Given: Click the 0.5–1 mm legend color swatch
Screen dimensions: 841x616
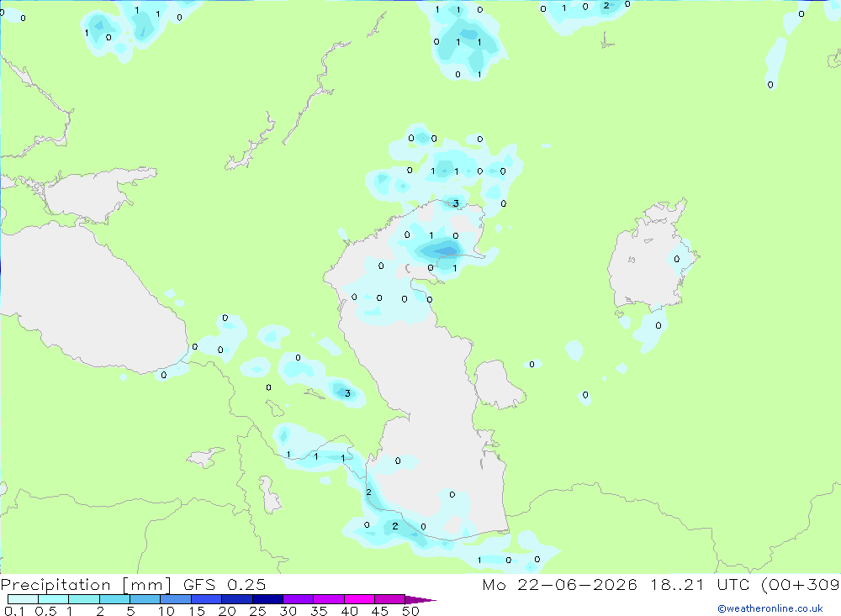Looking at the screenshot, I should coord(53,599).
